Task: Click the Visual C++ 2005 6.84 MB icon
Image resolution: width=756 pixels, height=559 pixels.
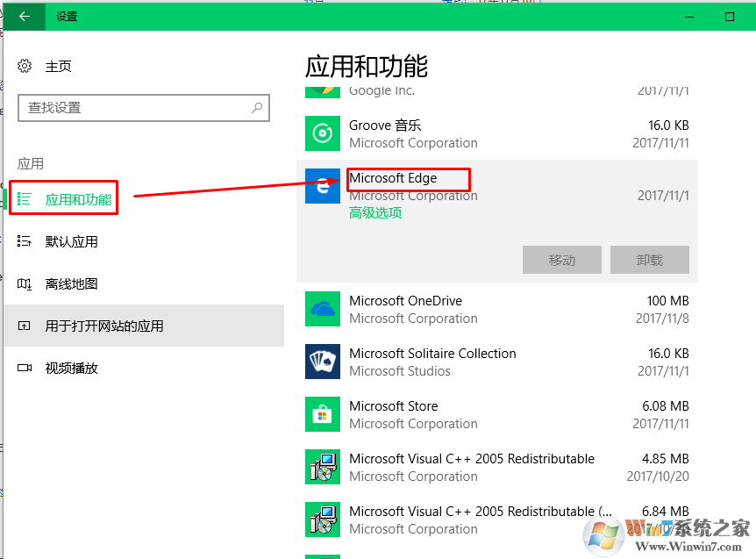Action: point(323,520)
